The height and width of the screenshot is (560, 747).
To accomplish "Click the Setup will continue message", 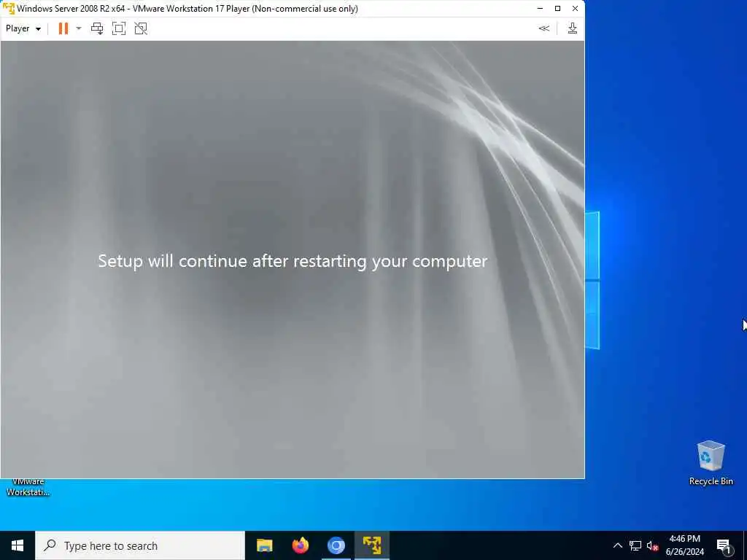I will [293, 262].
